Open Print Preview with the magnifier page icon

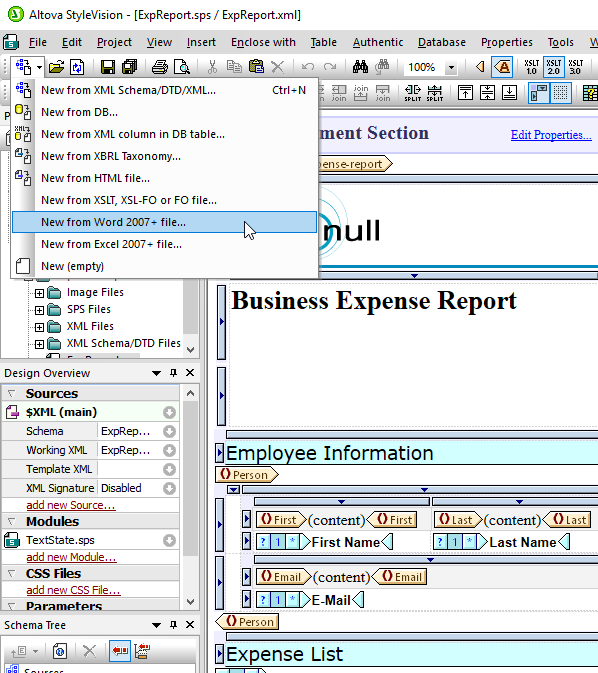[182, 67]
